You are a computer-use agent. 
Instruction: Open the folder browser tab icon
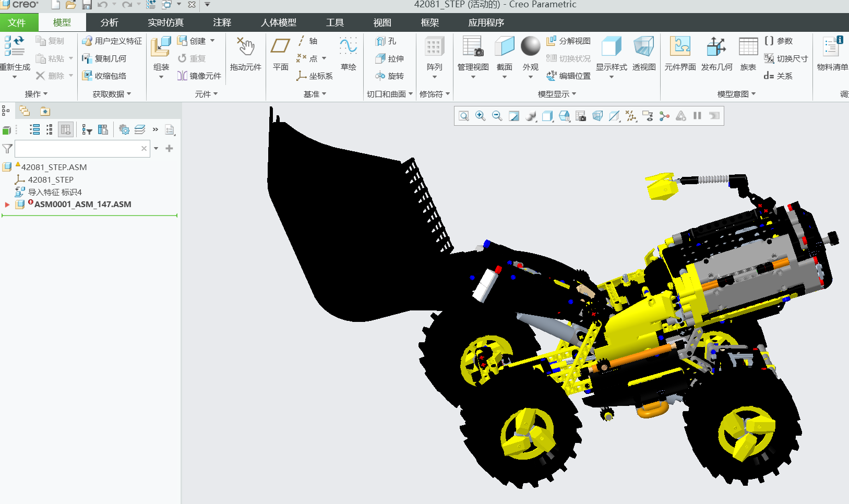pos(25,111)
